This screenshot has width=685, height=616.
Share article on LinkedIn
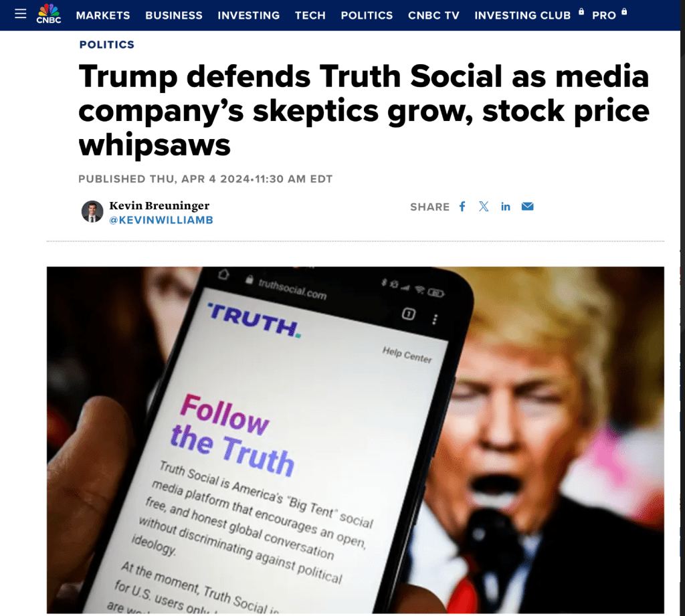pyautogui.click(x=506, y=207)
